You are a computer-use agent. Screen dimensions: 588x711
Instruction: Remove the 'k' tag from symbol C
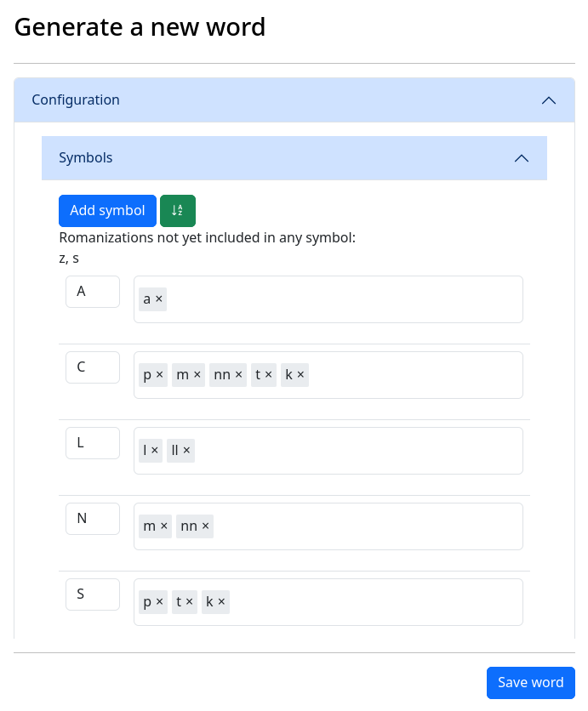pyautogui.click(x=300, y=375)
